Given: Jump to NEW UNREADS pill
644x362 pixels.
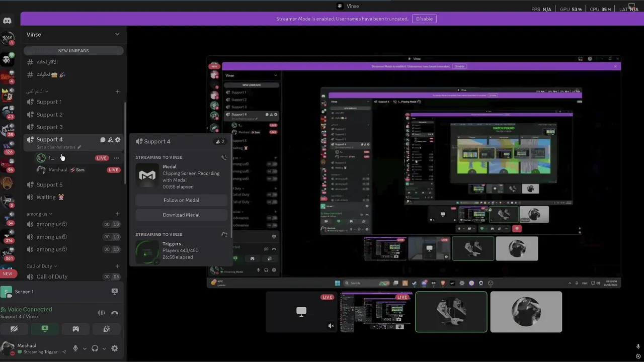Looking at the screenshot, I should (x=73, y=51).
